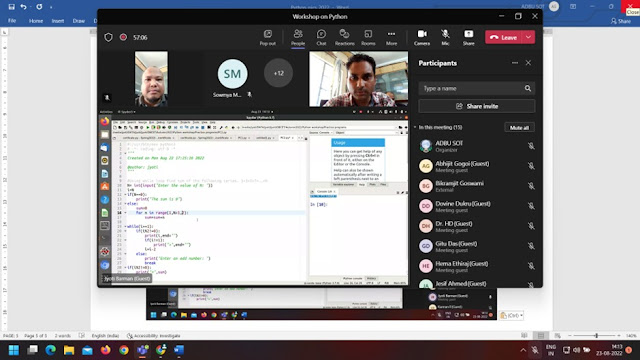
Task: Switch to the Draw tab in Word
Action: (79, 20)
